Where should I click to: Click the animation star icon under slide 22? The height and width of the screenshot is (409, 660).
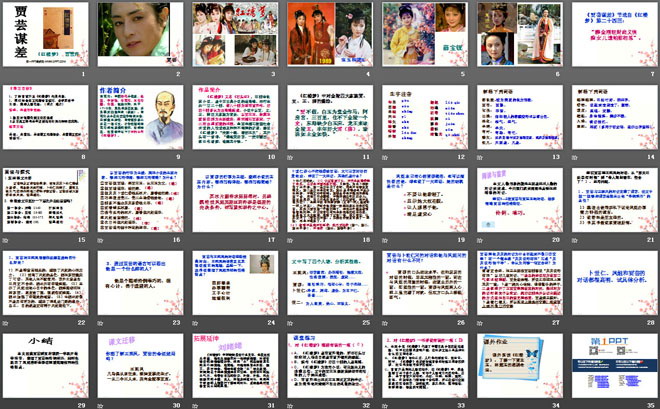pyautogui.click(x=5, y=323)
